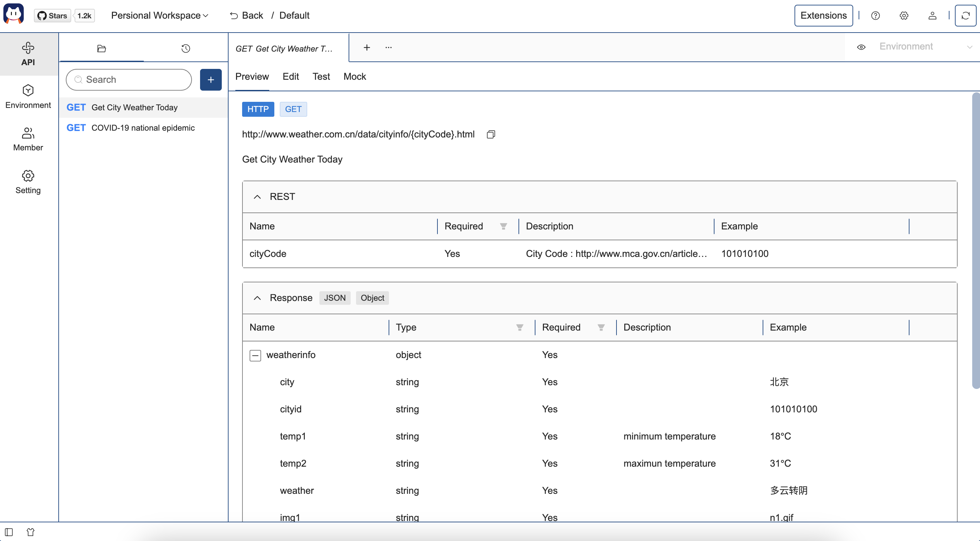Viewport: 980px width, 541px height.
Task: Open the Setting sidebar section
Action: pyautogui.click(x=28, y=182)
